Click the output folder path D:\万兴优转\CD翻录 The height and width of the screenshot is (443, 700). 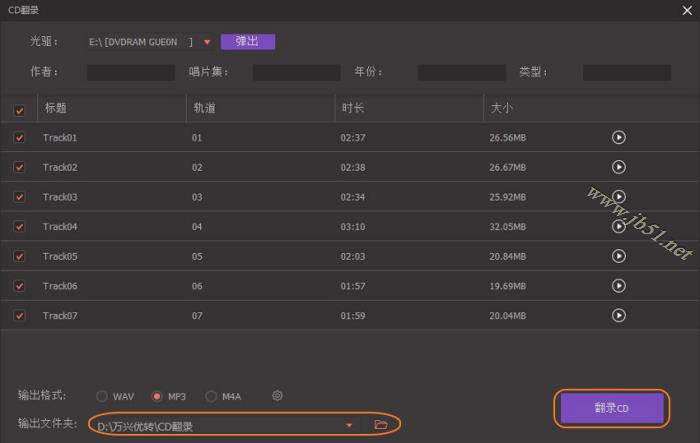tap(145, 426)
